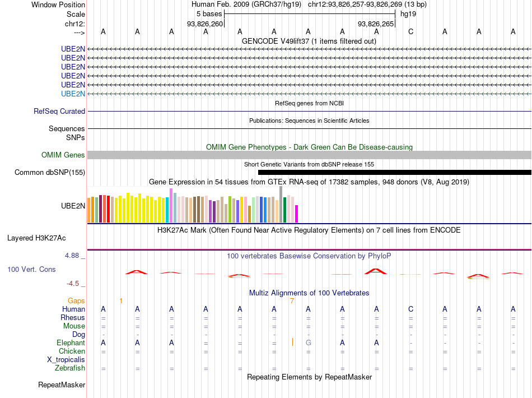Click the -4.5 lower scale value

click(x=73, y=283)
